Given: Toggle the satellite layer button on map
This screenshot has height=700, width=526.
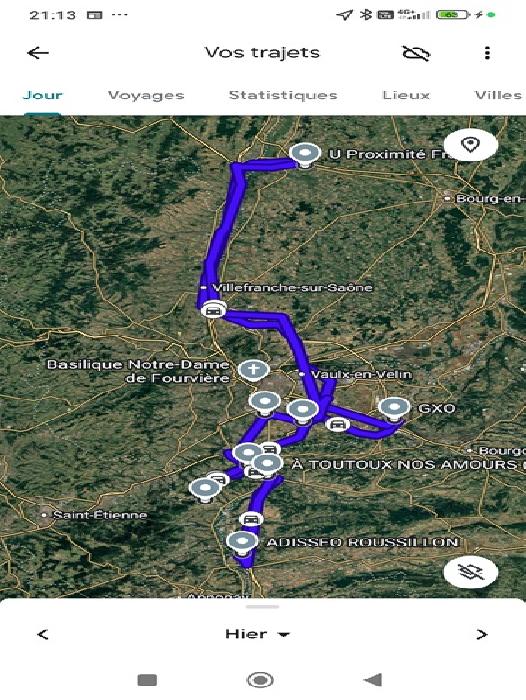Looking at the screenshot, I should coord(471,572).
